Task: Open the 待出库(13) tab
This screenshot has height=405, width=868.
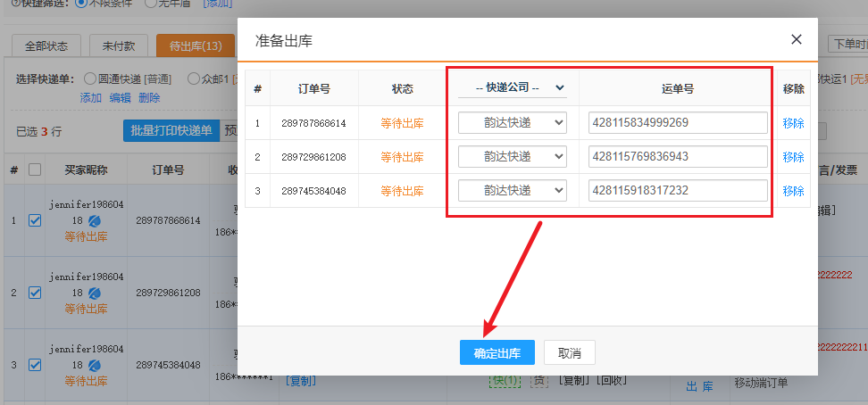Action: [x=195, y=45]
